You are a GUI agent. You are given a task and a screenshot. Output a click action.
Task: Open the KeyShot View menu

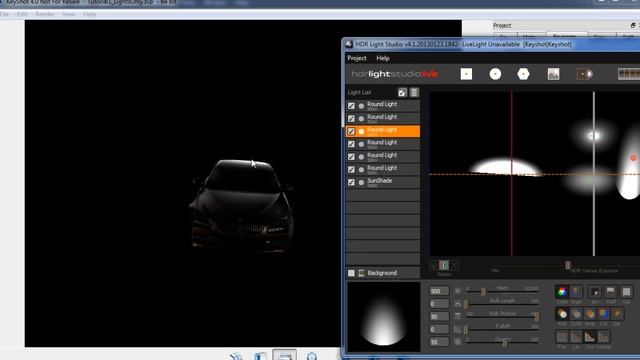pos(68,14)
